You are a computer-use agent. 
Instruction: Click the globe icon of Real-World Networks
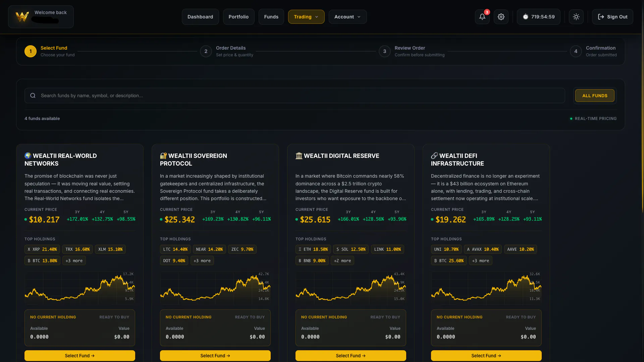(x=28, y=156)
